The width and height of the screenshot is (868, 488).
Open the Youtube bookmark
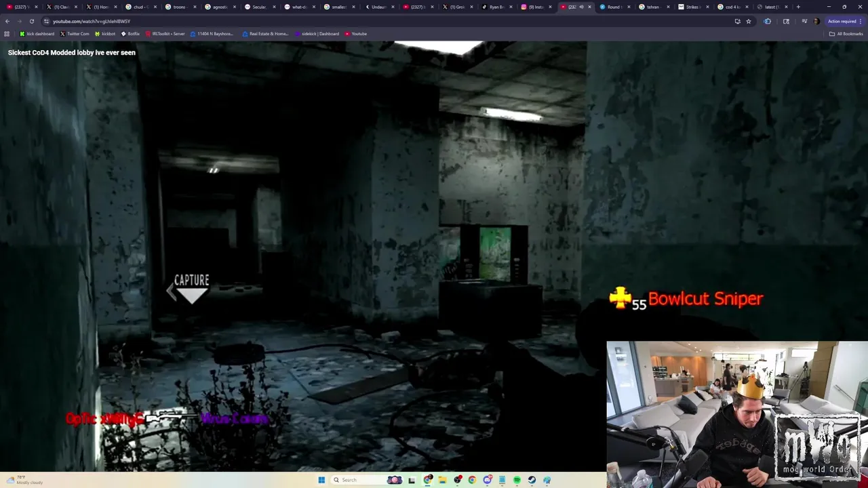355,34
